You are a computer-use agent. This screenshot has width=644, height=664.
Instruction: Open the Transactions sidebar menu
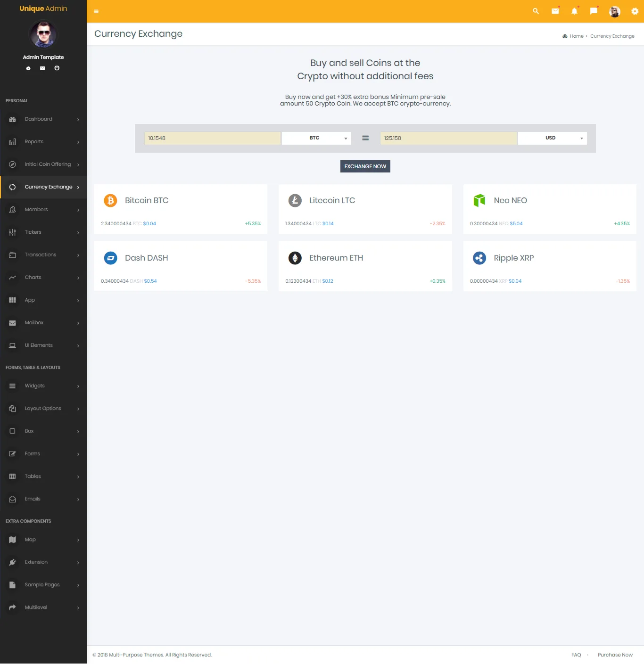point(40,254)
